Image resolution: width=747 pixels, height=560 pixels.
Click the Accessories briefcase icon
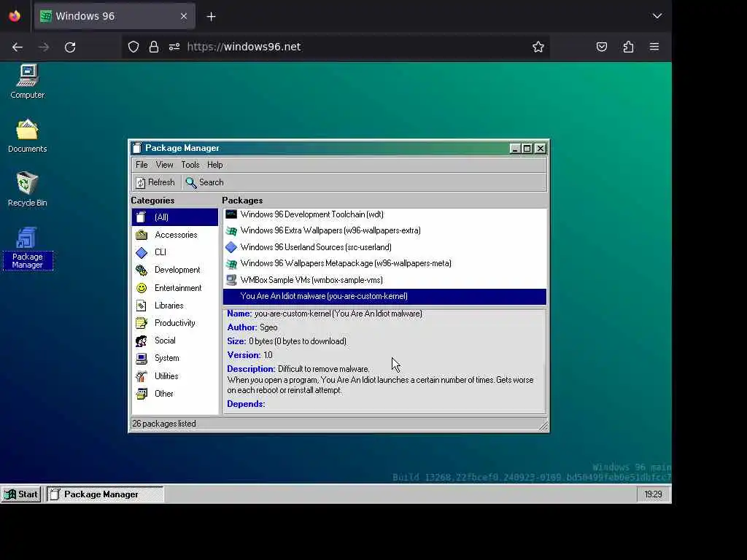[142, 235]
